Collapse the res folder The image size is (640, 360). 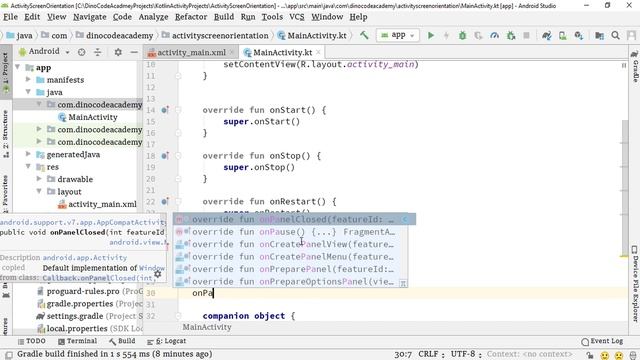click(x=28, y=167)
